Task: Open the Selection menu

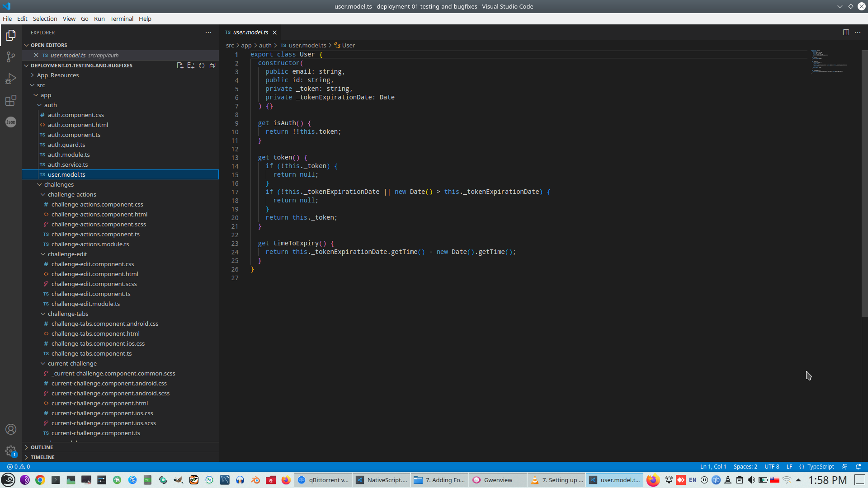Action: pyautogui.click(x=45, y=19)
